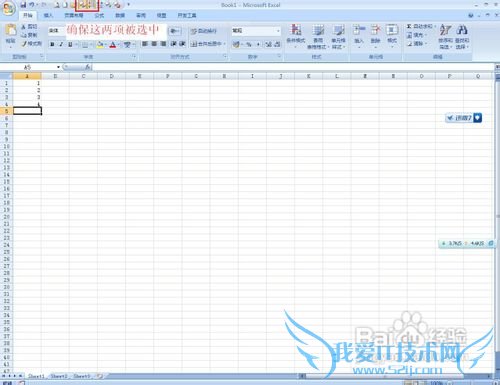Viewport: 500px width, 385px height.
Task: Open the Font group dialog launcher
Action: 134,57
